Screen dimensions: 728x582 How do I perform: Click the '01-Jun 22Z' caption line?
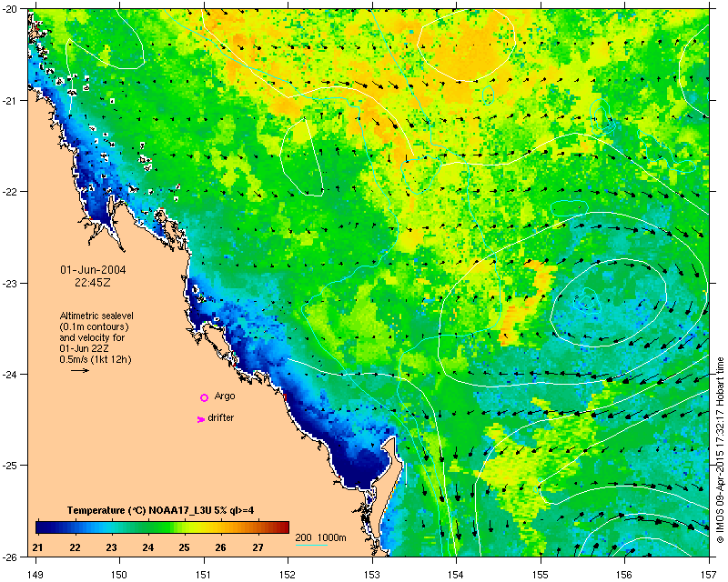click(84, 348)
